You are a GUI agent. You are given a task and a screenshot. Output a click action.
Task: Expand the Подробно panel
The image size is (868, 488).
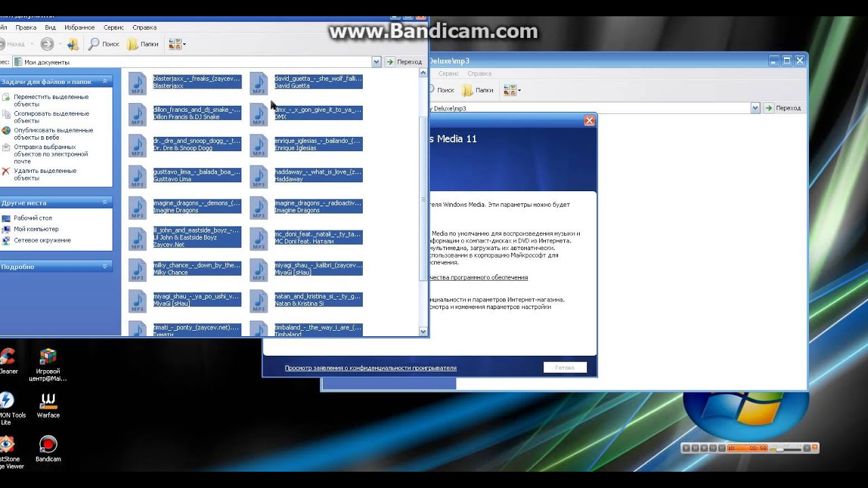pyautogui.click(x=105, y=266)
